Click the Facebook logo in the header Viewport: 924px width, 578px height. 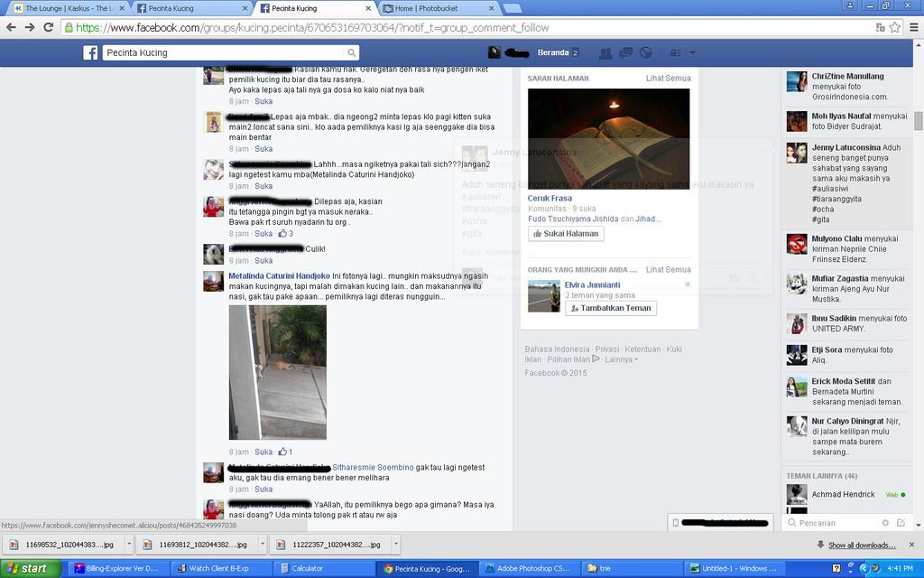click(x=90, y=53)
